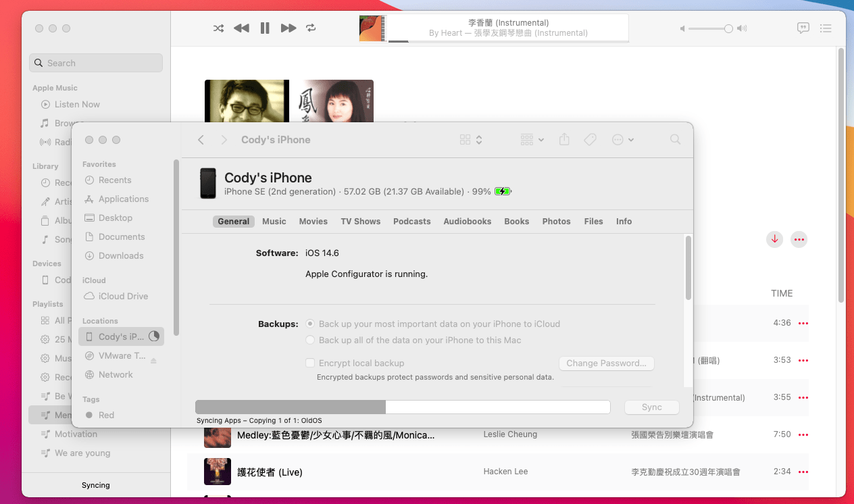Open more options for 7:50 track

coord(803,435)
